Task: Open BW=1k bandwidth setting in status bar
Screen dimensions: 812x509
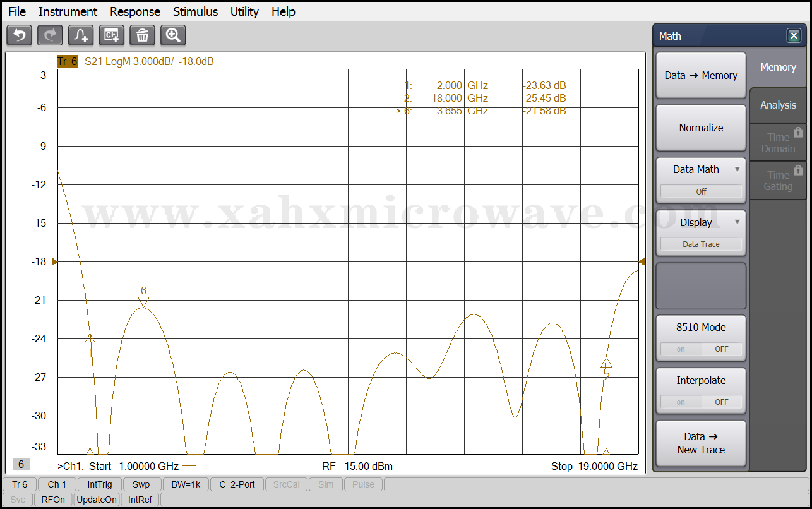Action: (x=186, y=484)
